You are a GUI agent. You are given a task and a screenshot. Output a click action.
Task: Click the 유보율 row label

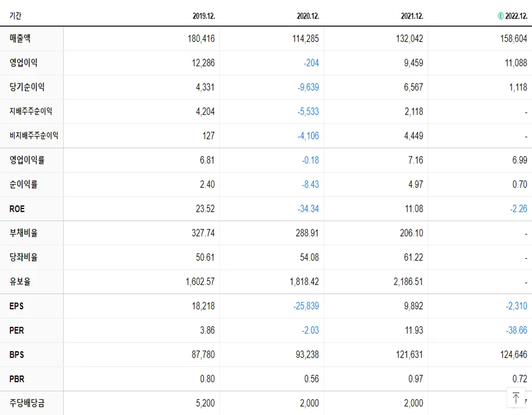click(x=20, y=282)
